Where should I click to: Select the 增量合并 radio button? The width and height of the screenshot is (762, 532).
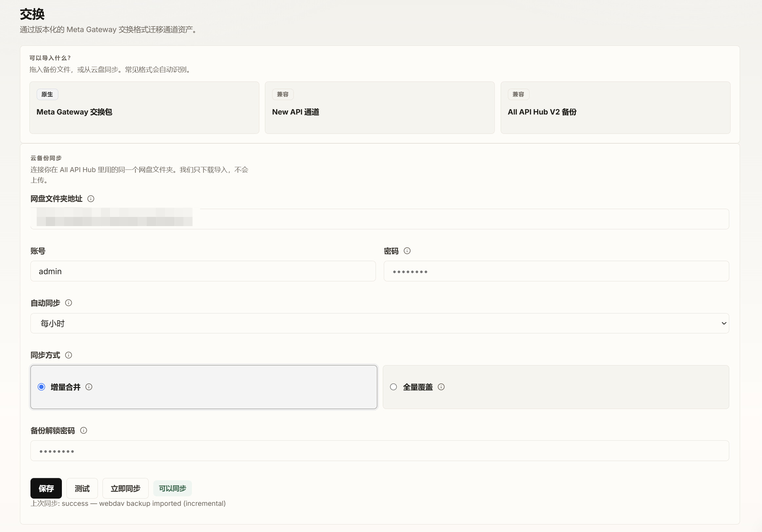[42, 387]
